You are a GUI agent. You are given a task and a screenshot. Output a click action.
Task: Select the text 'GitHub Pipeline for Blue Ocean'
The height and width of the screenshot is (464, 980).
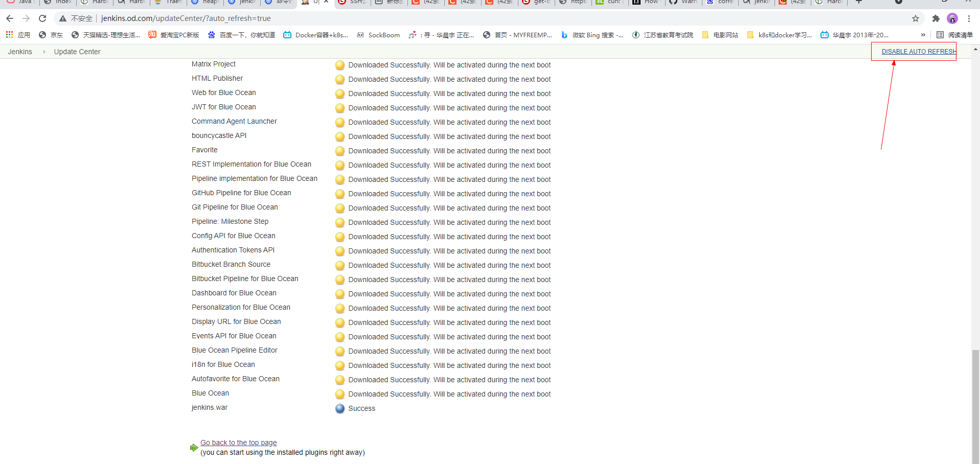tap(241, 193)
